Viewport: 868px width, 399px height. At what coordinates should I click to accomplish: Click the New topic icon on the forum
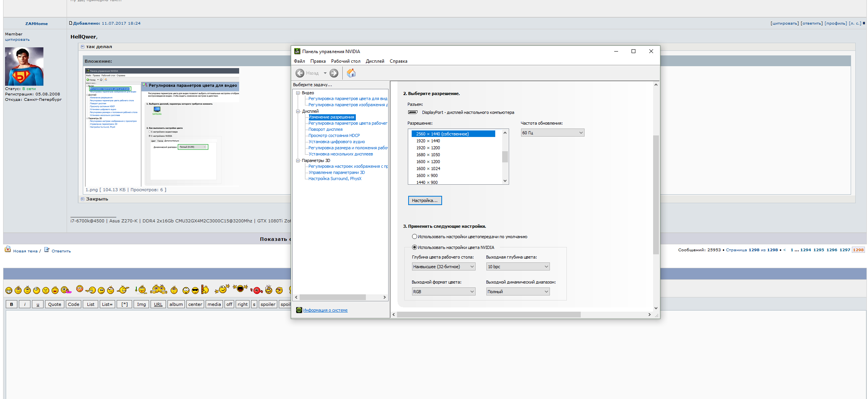coord(8,249)
